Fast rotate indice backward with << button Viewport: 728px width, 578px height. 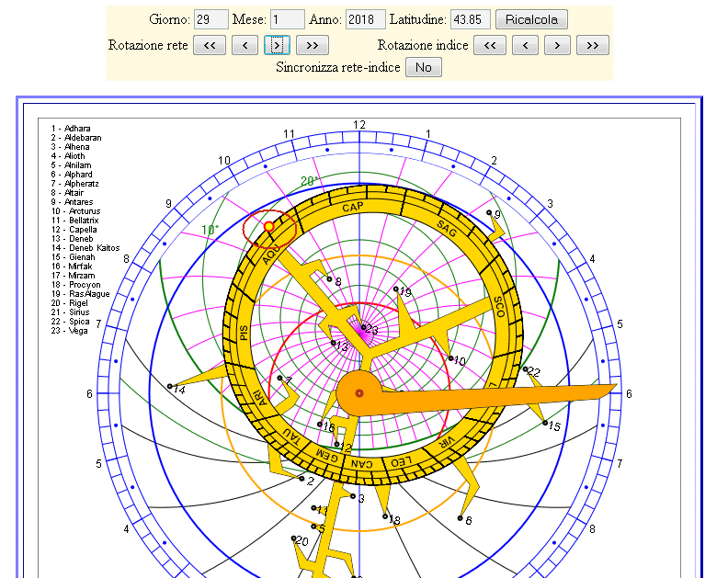(x=489, y=45)
